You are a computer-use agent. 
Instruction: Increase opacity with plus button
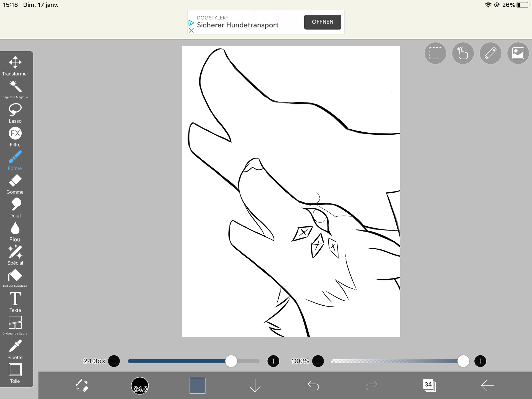tap(480, 361)
